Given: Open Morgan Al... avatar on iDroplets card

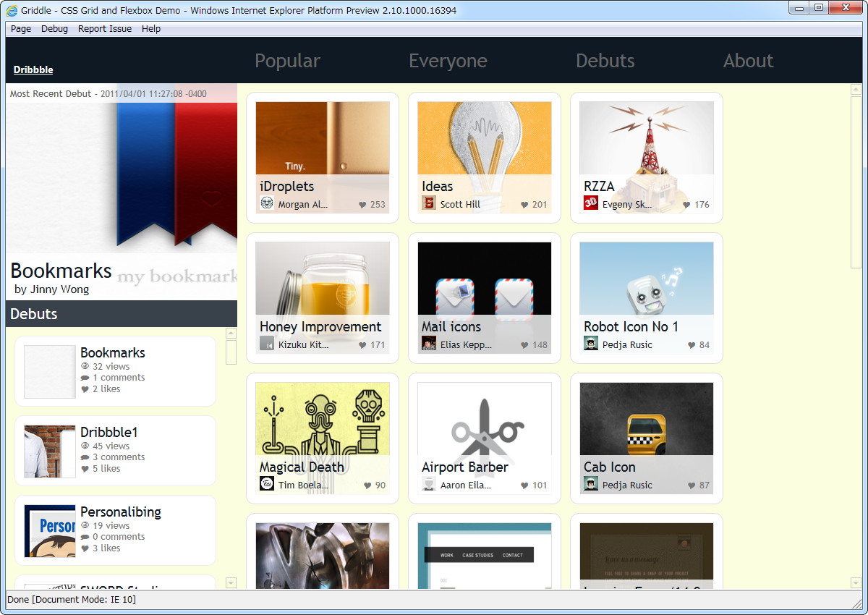Looking at the screenshot, I should tap(267, 203).
